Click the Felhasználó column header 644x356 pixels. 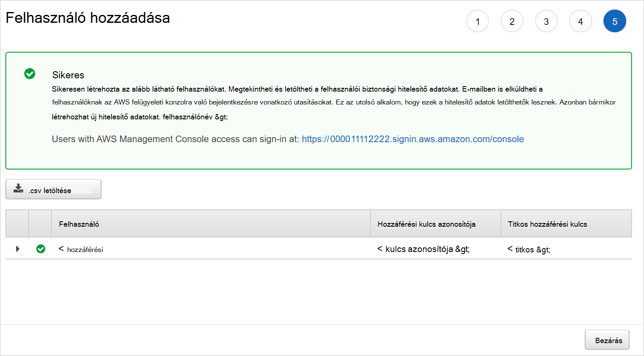coord(211,224)
